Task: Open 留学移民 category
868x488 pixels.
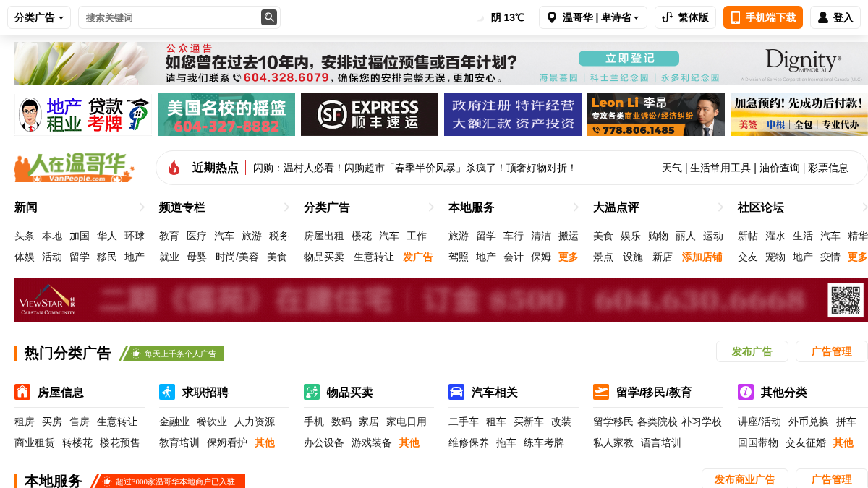Action: [x=613, y=421]
